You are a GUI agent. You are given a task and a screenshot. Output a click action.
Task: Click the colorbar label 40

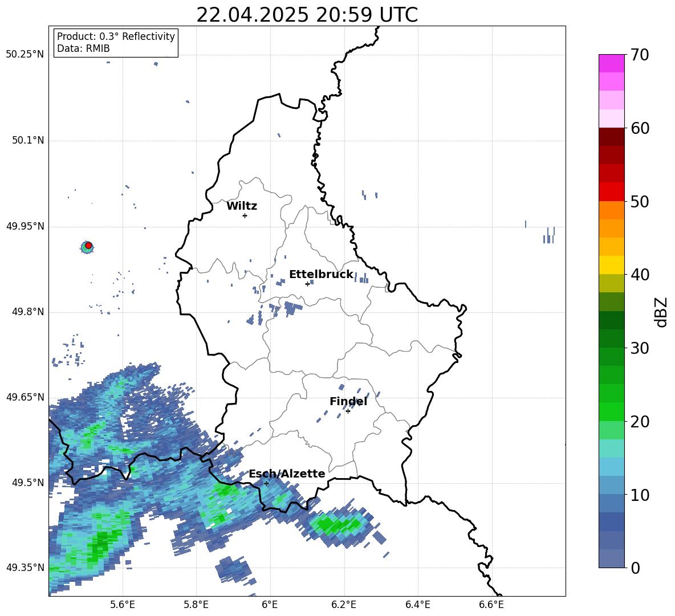click(x=640, y=275)
